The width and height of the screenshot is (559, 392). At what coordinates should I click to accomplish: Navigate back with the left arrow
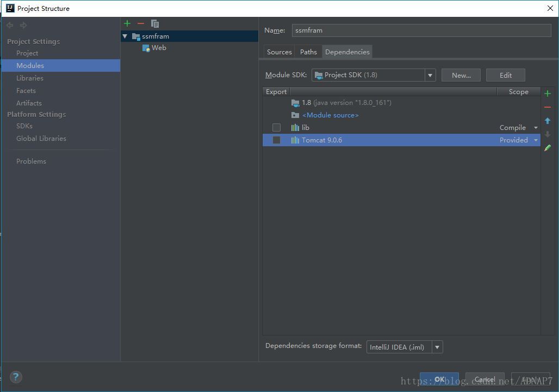pyautogui.click(x=10, y=25)
